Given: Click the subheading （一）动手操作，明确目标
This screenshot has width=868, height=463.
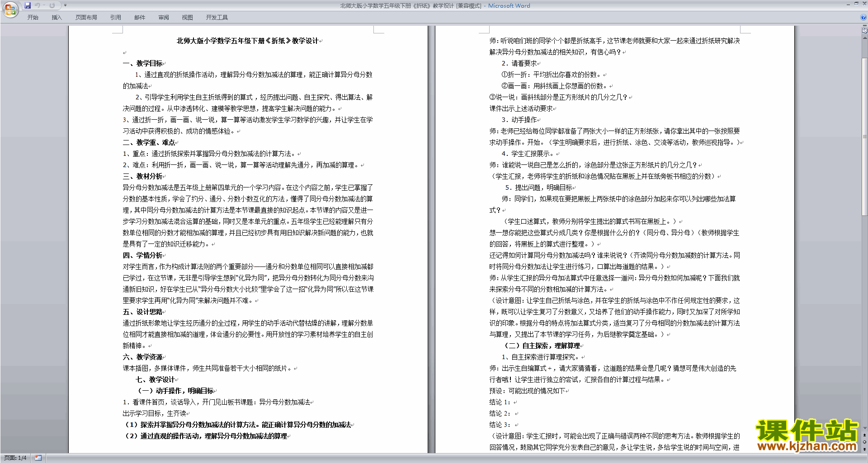Looking at the screenshot, I should (175, 391).
